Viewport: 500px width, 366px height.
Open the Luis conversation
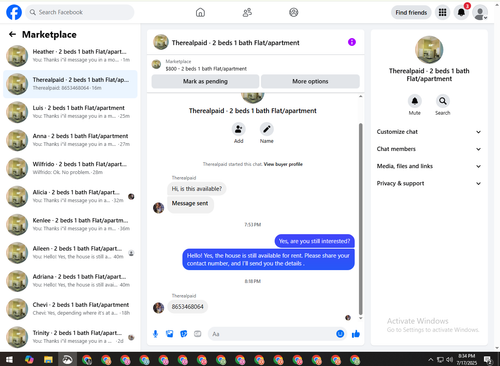pos(70,112)
